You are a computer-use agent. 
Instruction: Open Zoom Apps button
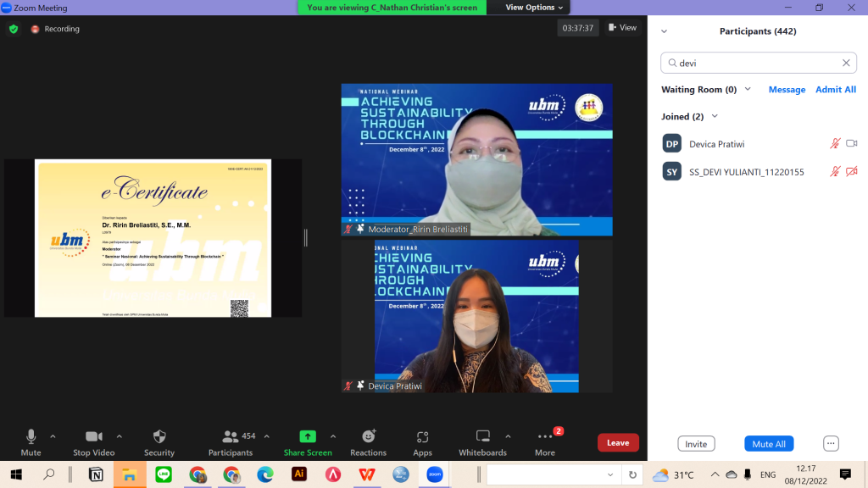tap(422, 442)
